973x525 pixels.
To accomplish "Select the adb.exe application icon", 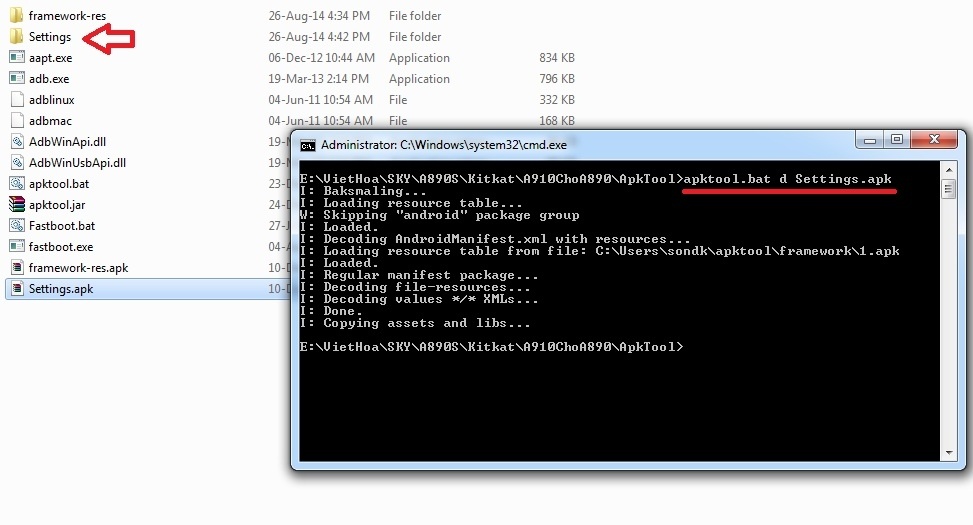I will coord(17,79).
